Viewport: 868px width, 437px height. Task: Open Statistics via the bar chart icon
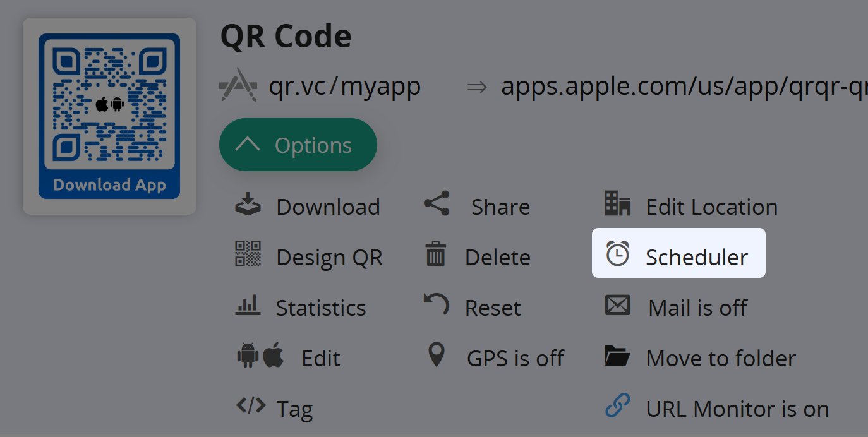248,306
